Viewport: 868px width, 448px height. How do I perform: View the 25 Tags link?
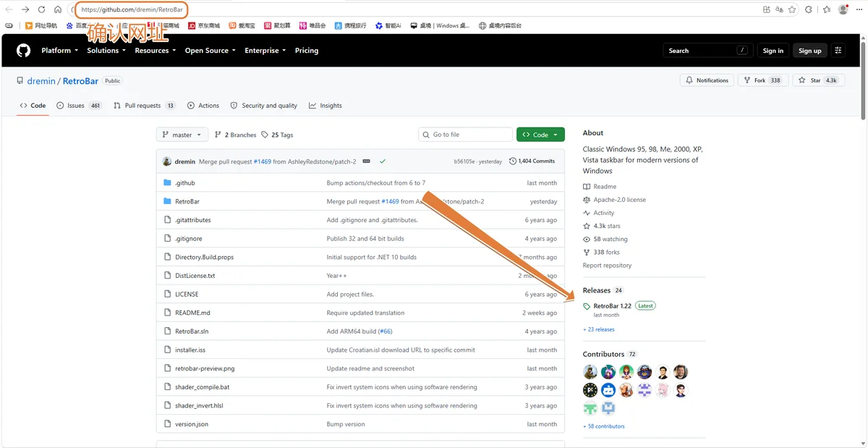click(277, 135)
